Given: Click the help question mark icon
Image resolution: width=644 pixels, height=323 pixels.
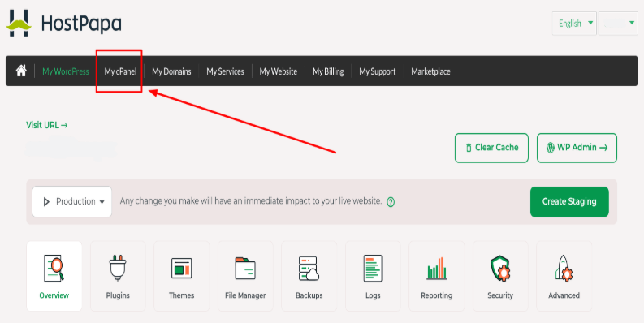Looking at the screenshot, I should pos(391,202).
